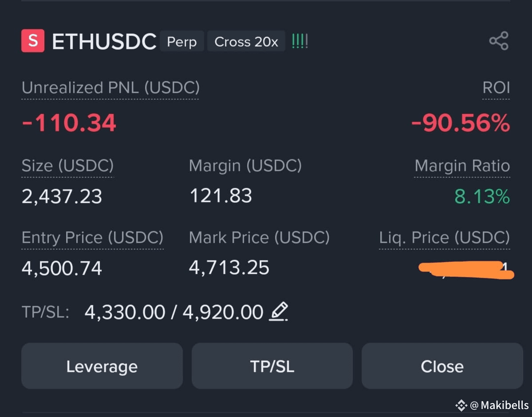532x417 pixels.
Task: Click the Liq. Price (USDC) label
Action: (445, 237)
